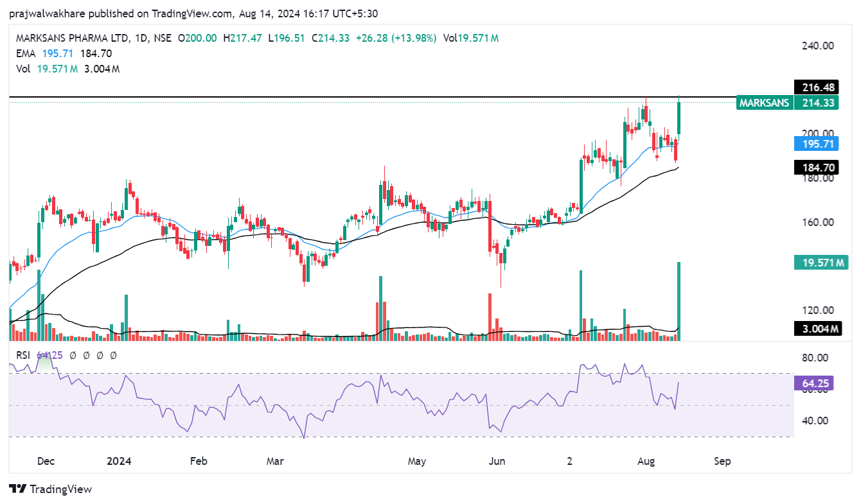Click the Jun label on time axis
This screenshot has height=504, width=861.
coord(497,461)
